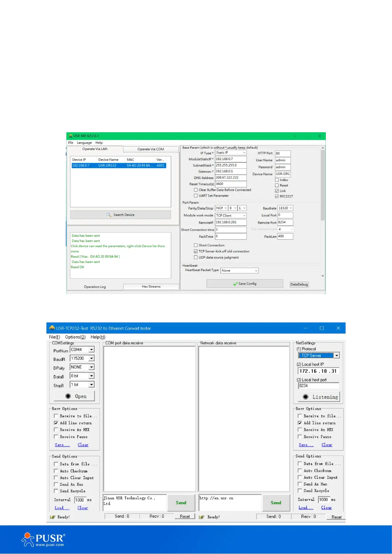Select device row 192.168.0.7
392x554 pixels.
pos(119,165)
